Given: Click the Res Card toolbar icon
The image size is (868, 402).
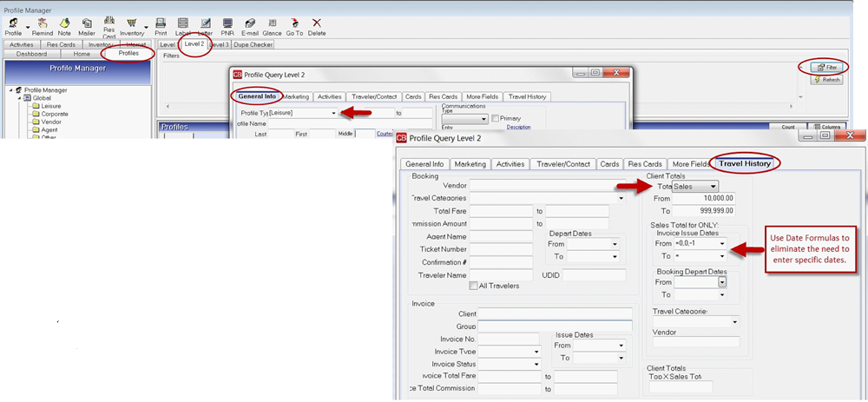Looking at the screenshot, I should (109, 21).
